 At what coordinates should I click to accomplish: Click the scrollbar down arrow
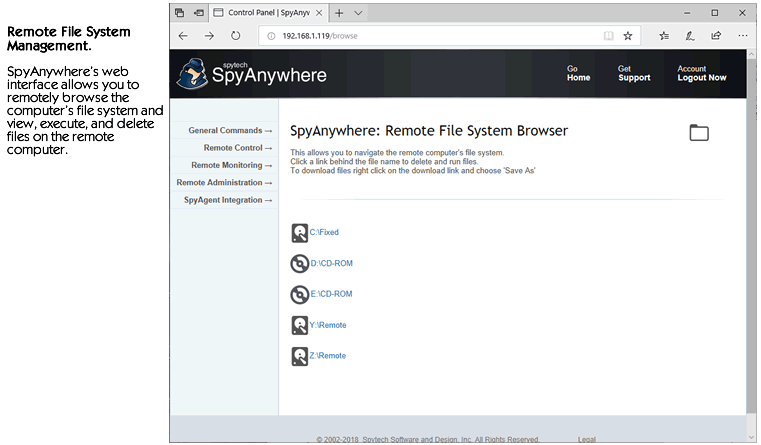tap(751, 437)
